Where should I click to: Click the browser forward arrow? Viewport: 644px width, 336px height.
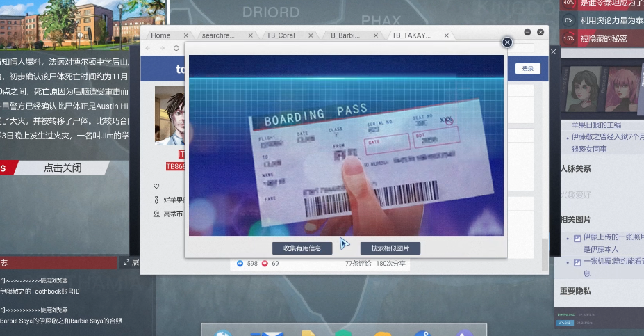162,48
